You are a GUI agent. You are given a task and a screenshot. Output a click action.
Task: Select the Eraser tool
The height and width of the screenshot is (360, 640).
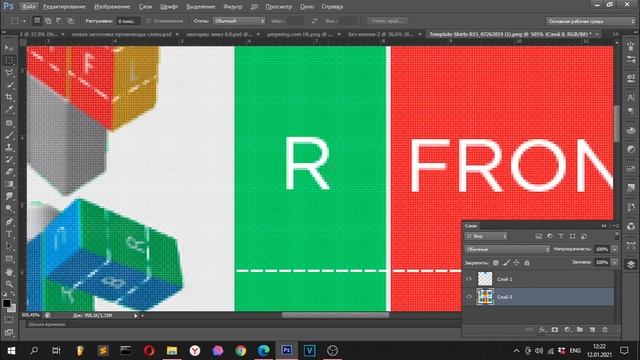click(x=9, y=171)
